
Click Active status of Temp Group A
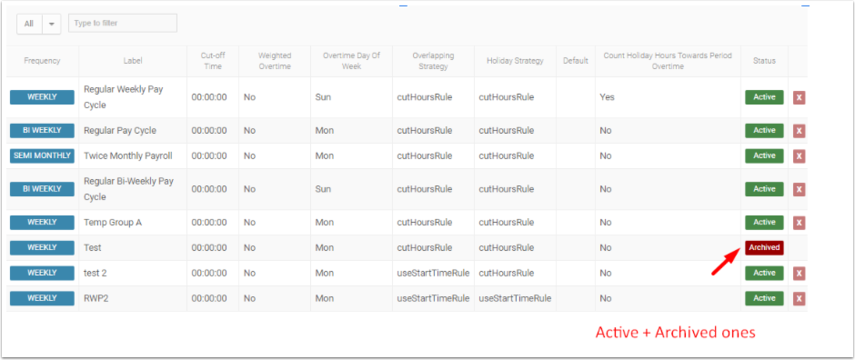(x=764, y=222)
